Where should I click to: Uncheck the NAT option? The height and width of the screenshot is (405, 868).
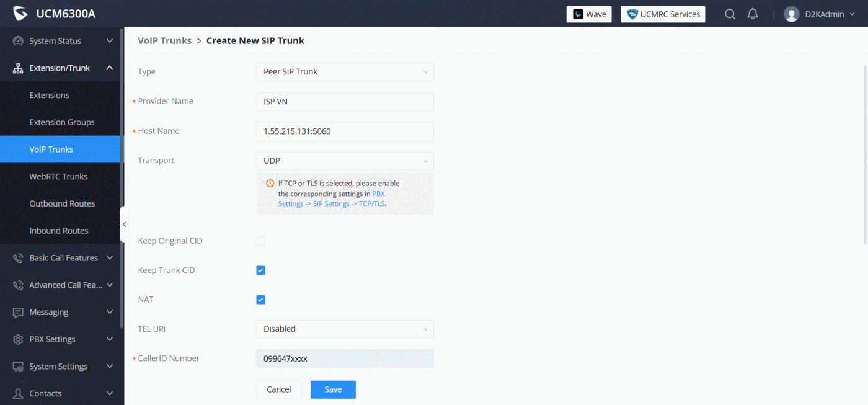(260, 299)
